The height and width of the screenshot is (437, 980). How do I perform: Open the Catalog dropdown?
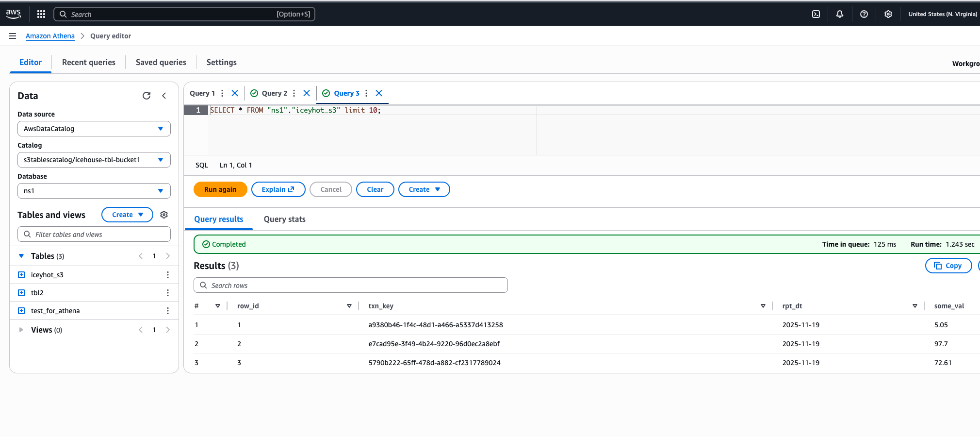tap(94, 160)
